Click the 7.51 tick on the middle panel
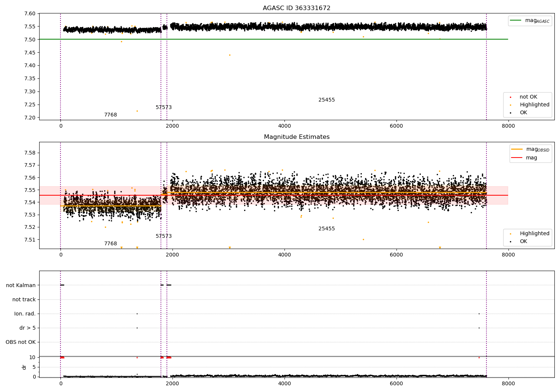The height and width of the screenshot is (392, 560). click(x=30, y=240)
